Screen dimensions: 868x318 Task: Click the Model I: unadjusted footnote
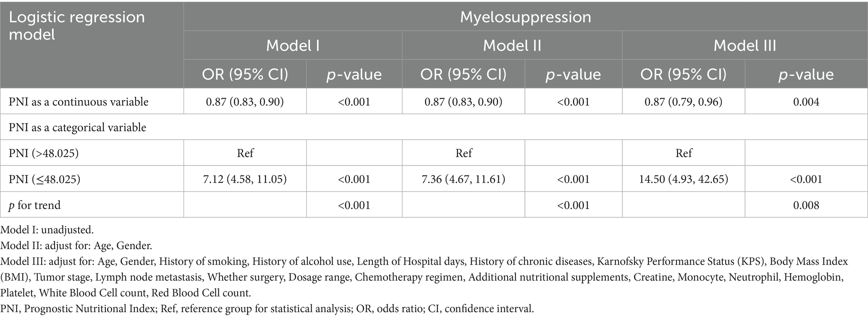(x=47, y=230)
